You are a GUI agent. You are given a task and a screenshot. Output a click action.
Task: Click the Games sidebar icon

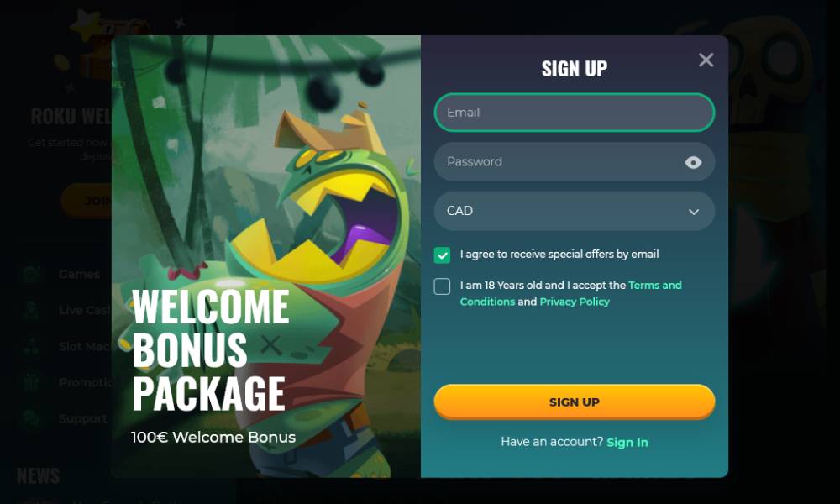(32, 274)
